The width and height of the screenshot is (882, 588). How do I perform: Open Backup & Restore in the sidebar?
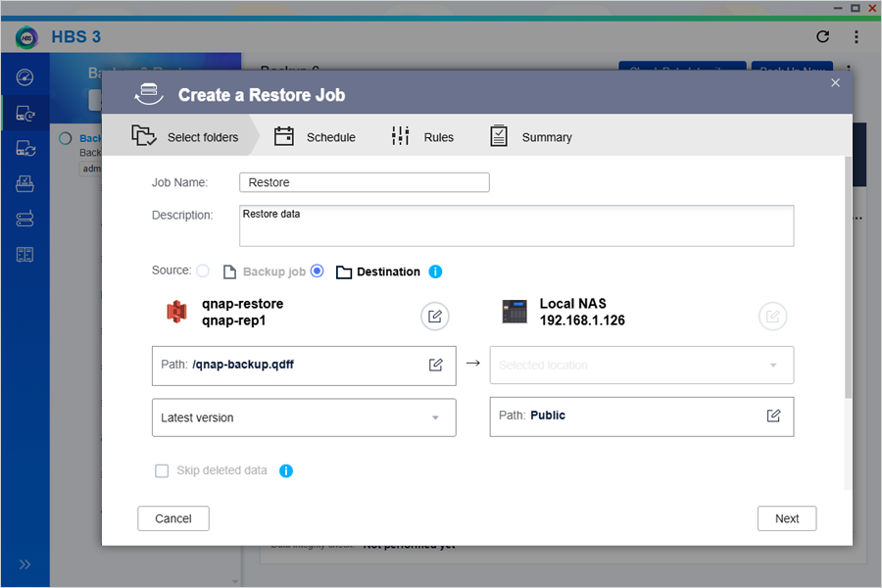[24, 114]
